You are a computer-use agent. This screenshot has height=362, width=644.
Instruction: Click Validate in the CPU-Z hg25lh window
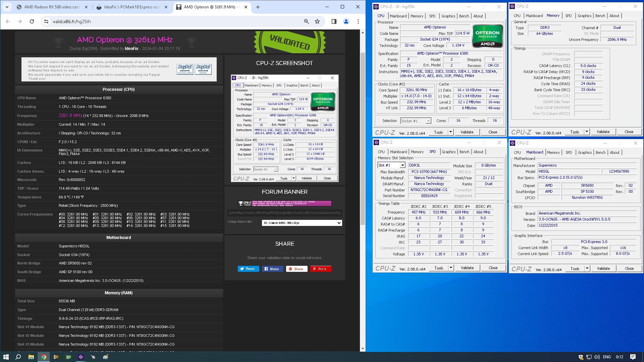[x=467, y=132]
